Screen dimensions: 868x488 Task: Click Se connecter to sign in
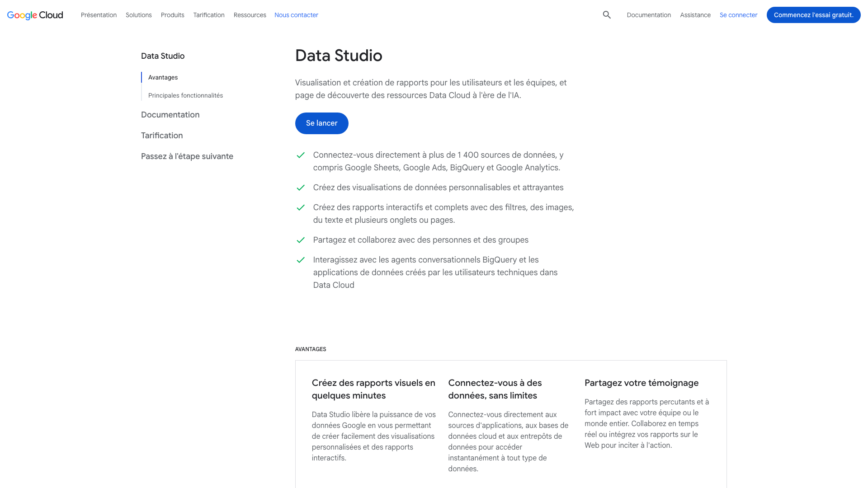click(x=738, y=15)
